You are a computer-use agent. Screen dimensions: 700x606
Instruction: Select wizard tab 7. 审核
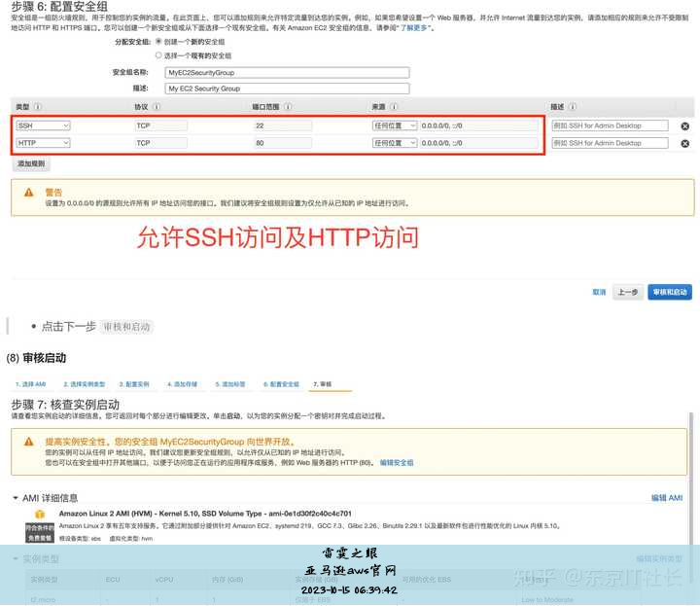point(323,384)
